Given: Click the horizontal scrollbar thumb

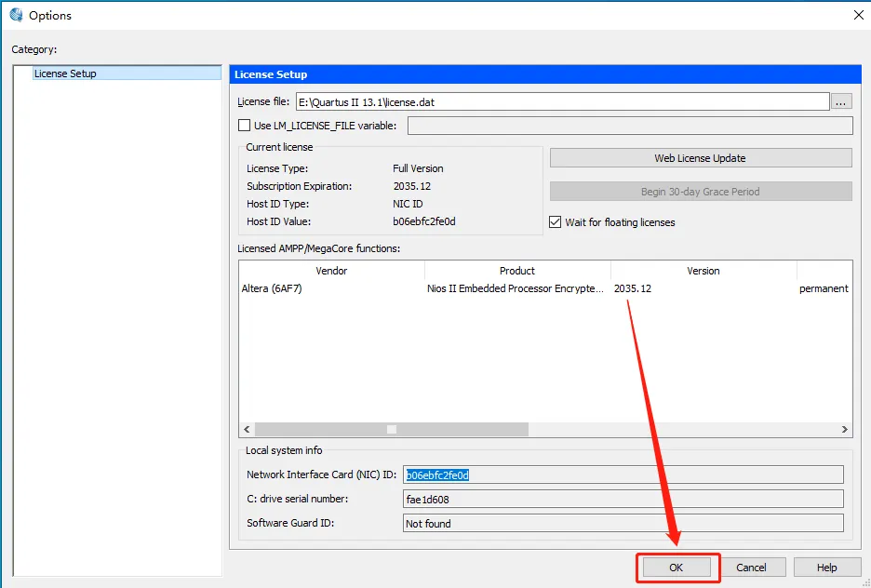Looking at the screenshot, I should tap(392, 429).
